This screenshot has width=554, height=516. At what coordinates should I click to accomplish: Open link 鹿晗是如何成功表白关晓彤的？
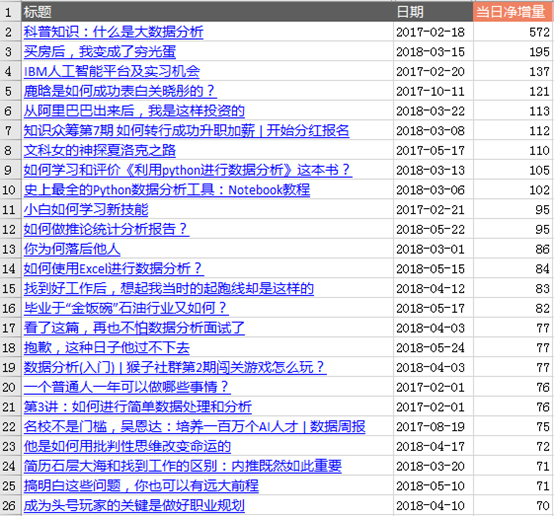coord(120,91)
